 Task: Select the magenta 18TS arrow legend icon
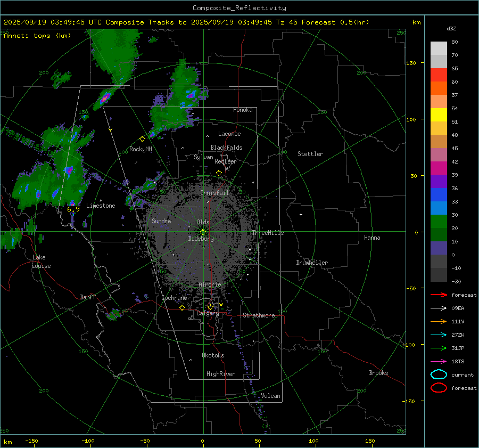pos(439,361)
